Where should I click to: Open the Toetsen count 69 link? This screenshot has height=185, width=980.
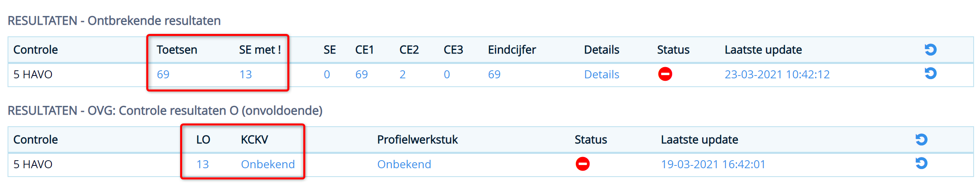163,74
